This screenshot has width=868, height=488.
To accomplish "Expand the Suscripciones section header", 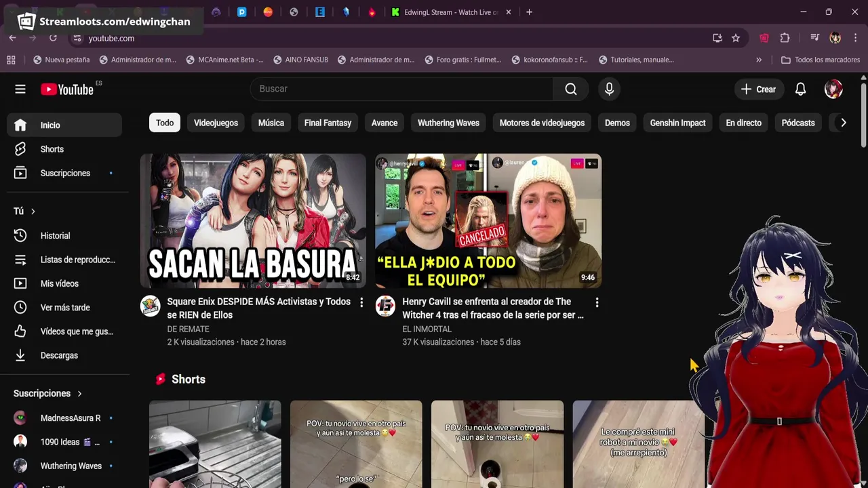I will 47,393.
